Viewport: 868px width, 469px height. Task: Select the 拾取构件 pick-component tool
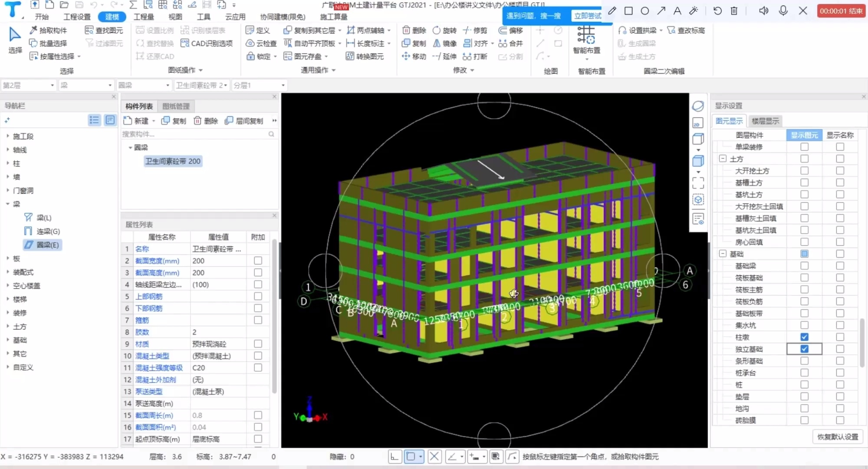click(49, 30)
